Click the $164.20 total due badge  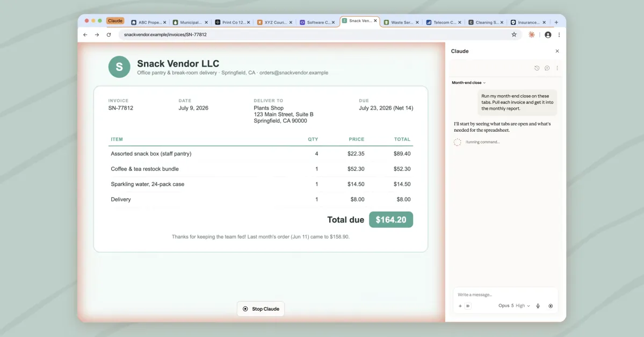coord(391,220)
